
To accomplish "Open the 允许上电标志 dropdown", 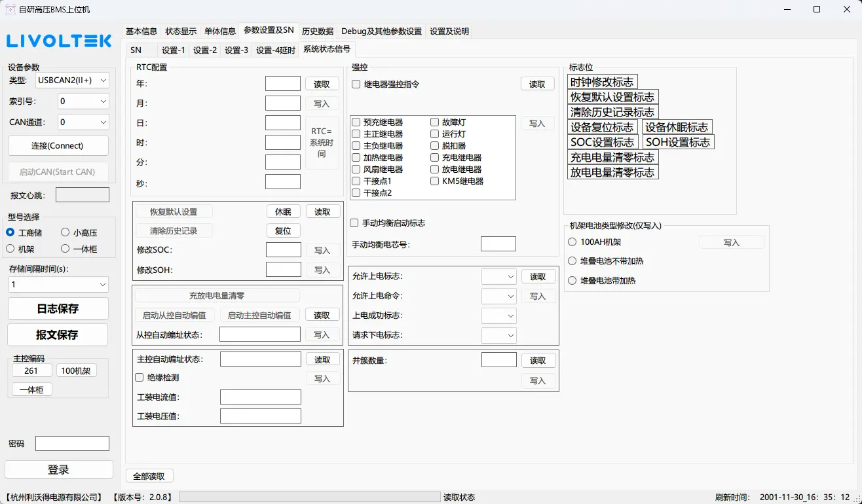I will click(x=499, y=277).
